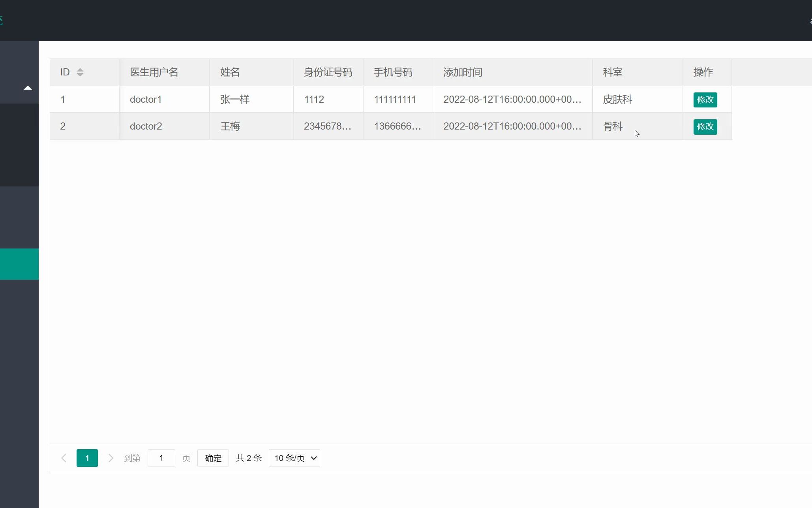Click the 骨科 department cell
This screenshot has height=508, width=812.
pyautogui.click(x=613, y=126)
